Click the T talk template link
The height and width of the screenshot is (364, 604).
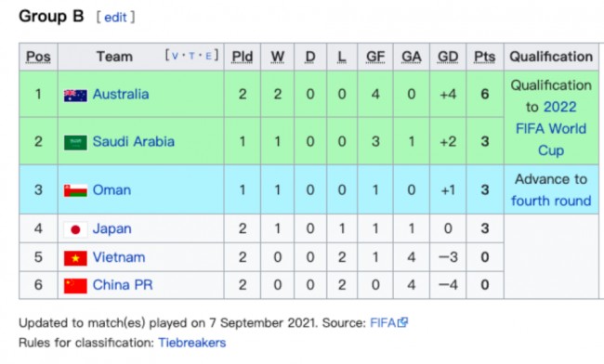pyautogui.click(x=191, y=56)
